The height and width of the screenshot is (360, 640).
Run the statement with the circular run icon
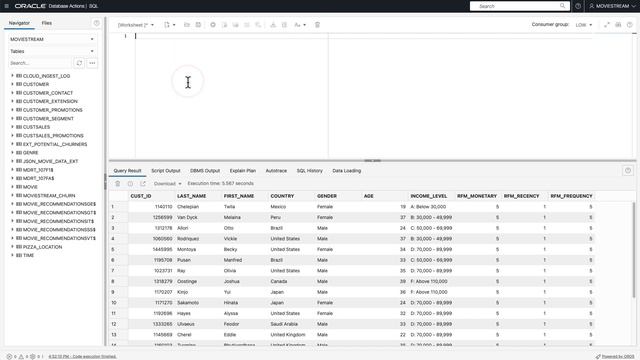[x=213, y=25]
